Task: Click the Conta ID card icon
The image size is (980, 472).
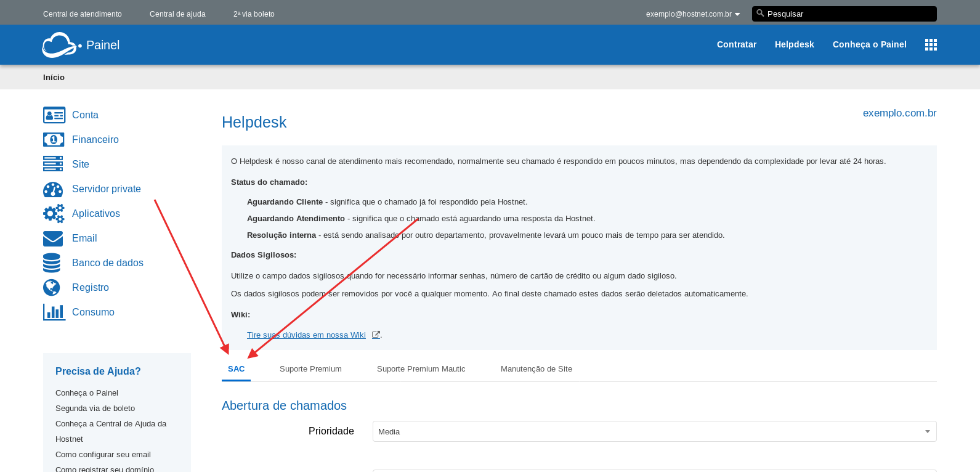Action: pyautogui.click(x=54, y=115)
